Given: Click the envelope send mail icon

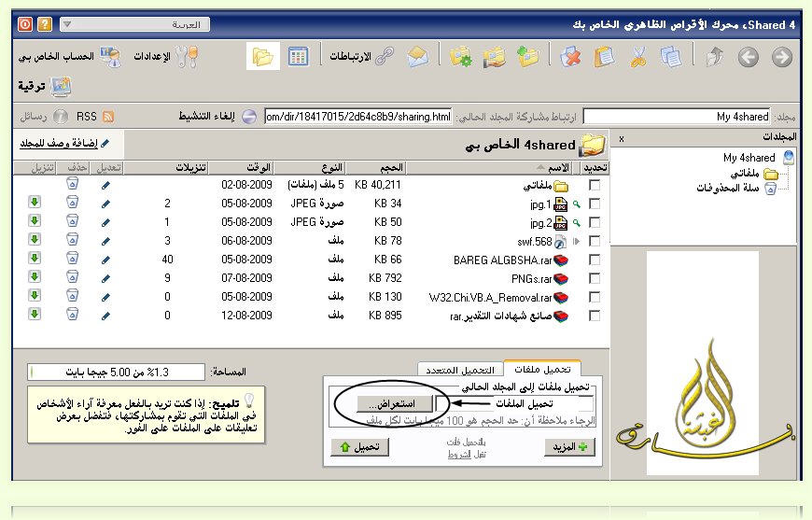Looking at the screenshot, I should [x=418, y=56].
